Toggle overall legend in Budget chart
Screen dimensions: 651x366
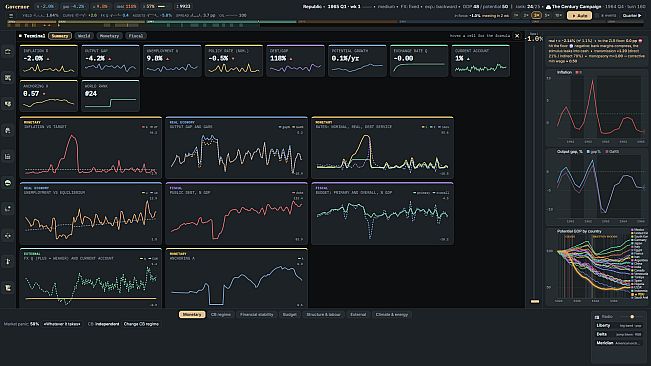(x=441, y=193)
